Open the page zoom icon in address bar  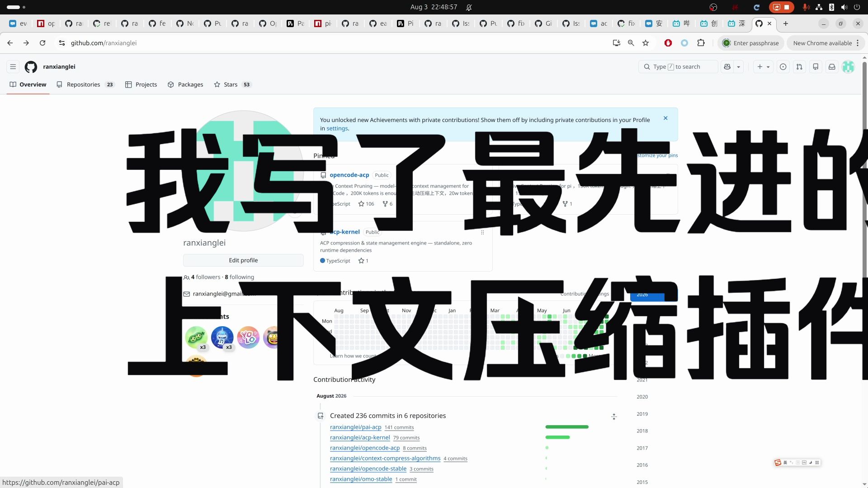pos(631,43)
